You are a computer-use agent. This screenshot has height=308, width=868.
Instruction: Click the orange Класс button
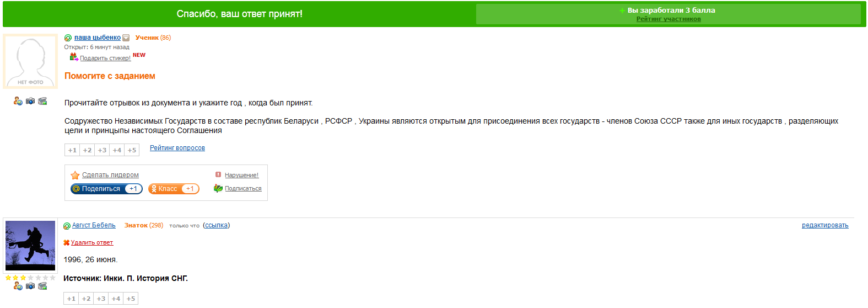pyautogui.click(x=174, y=189)
